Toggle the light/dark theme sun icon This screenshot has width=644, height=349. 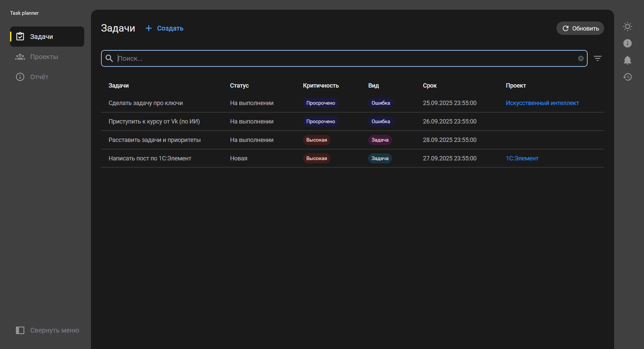click(x=627, y=27)
